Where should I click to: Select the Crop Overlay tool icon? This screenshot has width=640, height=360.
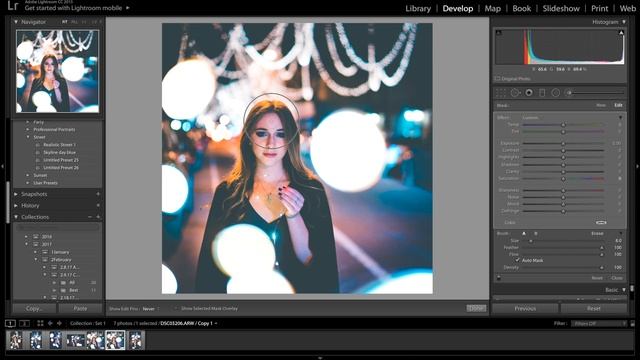tap(501, 93)
